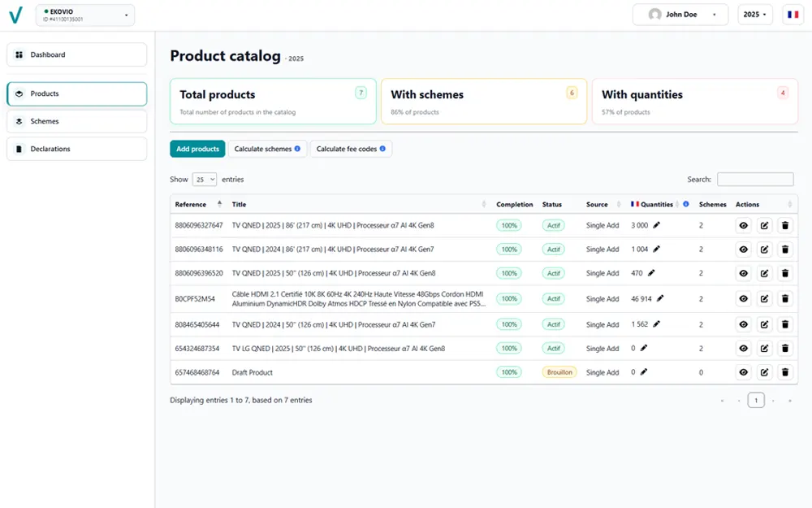This screenshot has height=508, width=812.
Task: Delete the Draft Product with the trash icon
Action: [785, 372]
